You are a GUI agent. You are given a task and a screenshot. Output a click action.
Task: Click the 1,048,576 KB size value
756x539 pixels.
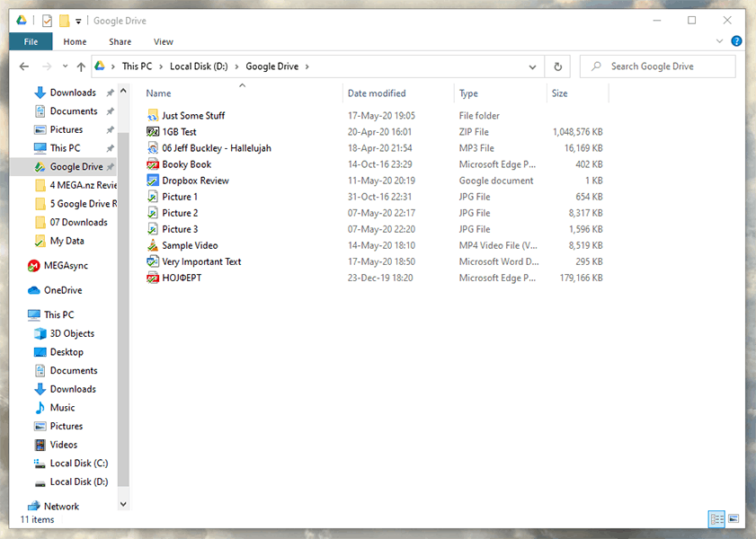coord(578,131)
